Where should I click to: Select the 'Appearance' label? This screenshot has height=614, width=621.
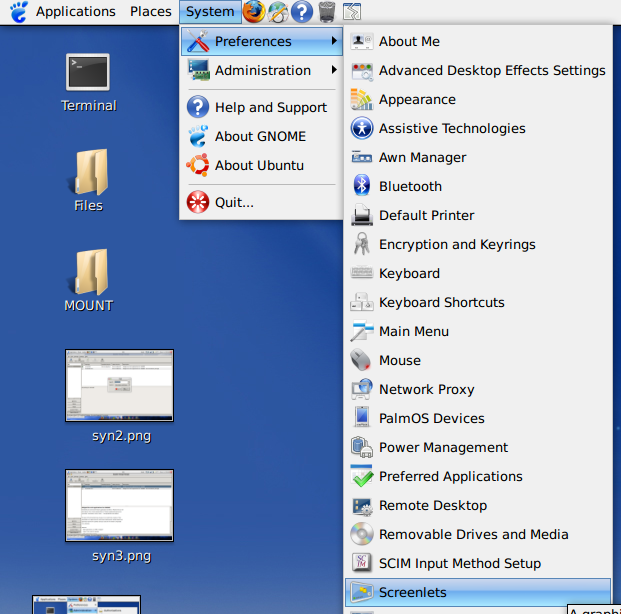(x=417, y=99)
